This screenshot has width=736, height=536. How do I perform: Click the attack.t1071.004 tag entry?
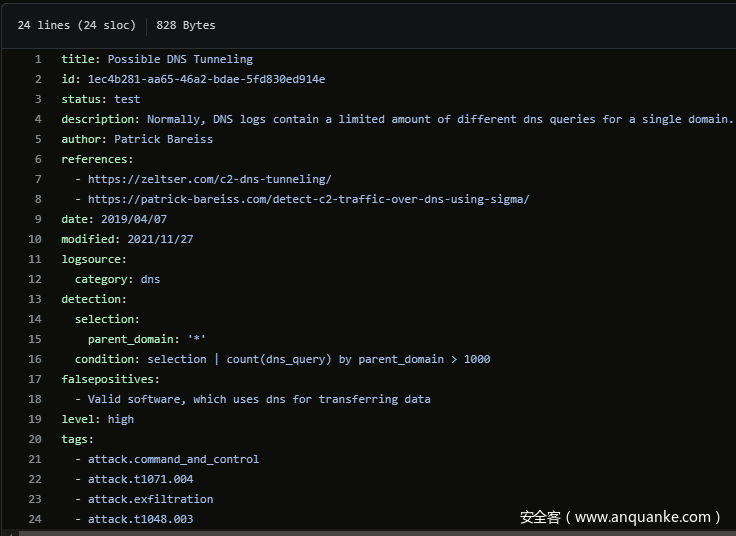click(140, 479)
